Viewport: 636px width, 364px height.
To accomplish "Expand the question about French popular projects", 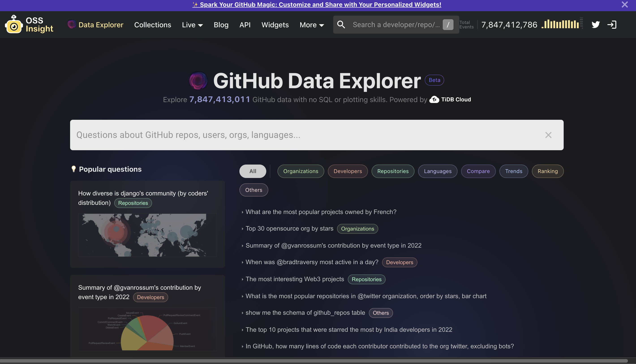I will (321, 212).
